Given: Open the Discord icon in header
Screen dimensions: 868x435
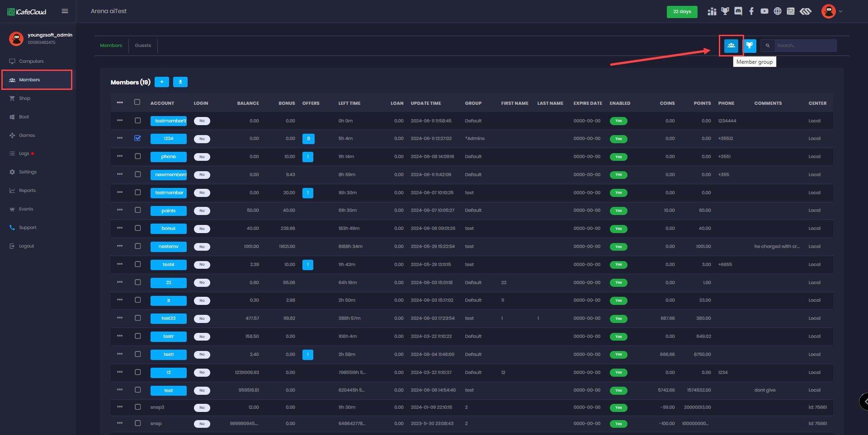Looking at the screenshot, I should point(738,11).
